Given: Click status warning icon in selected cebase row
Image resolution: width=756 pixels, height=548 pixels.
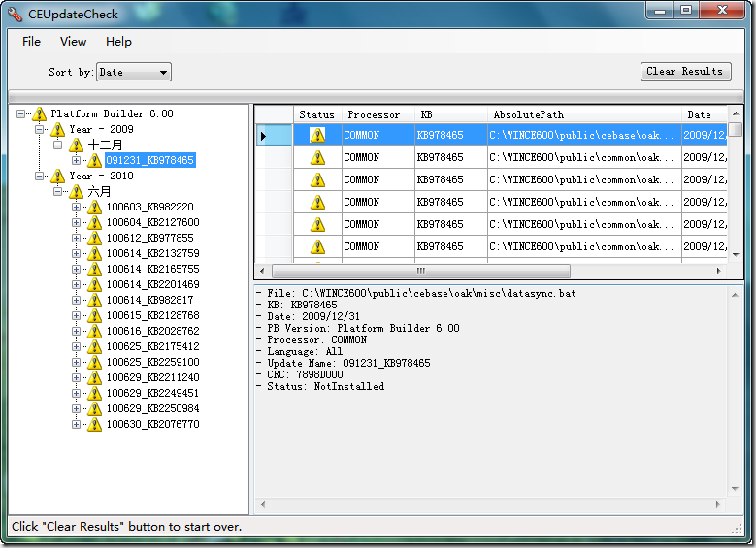Looking at the screenshot, I should tap(317, 135).
